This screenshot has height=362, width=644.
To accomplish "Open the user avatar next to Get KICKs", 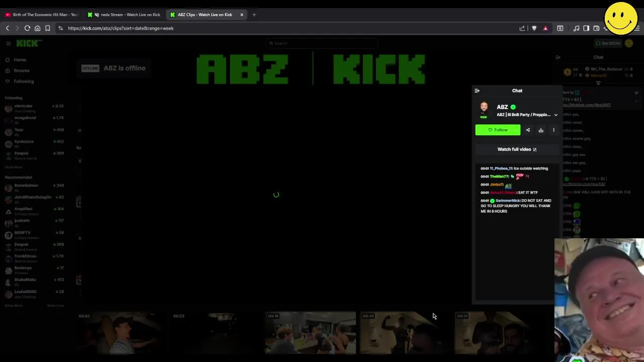I will click(629, 43).
